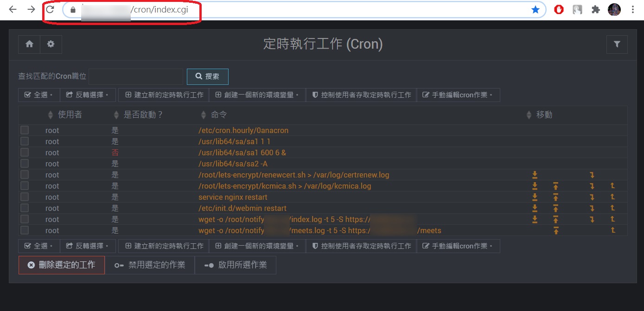
Task: Open the 反轉選擇 (invert selection) dropdown
Action: (x=88, y=95)
